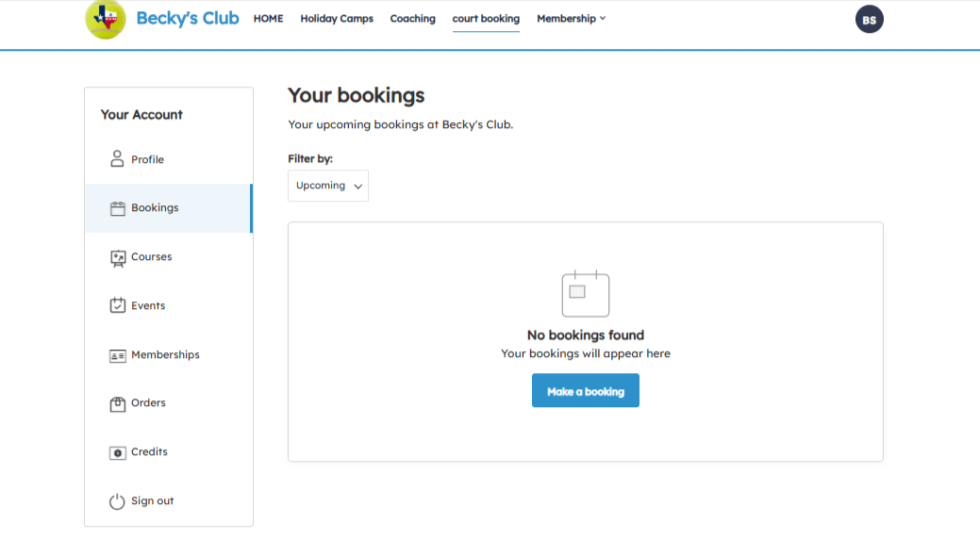Click the Becky's Club tennis ball logo
The width and height of the screenshot is (980, 556).
click(x=105, y=19)
